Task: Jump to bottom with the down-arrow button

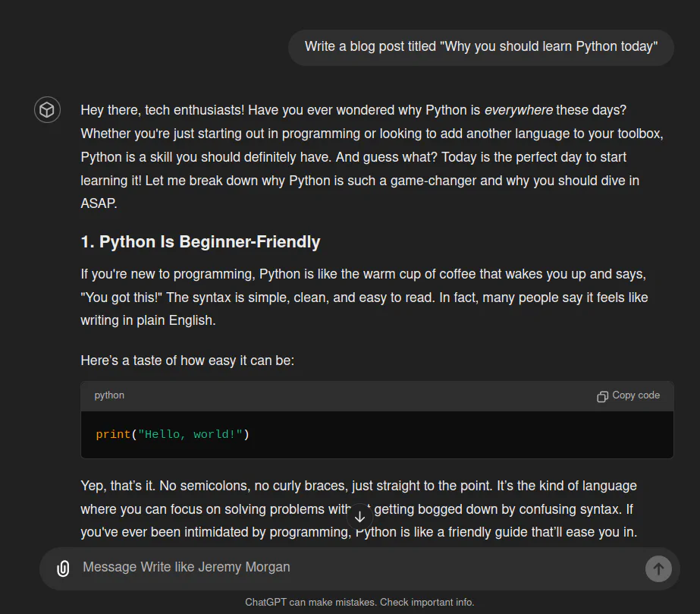Action: [x=359, y=517]
